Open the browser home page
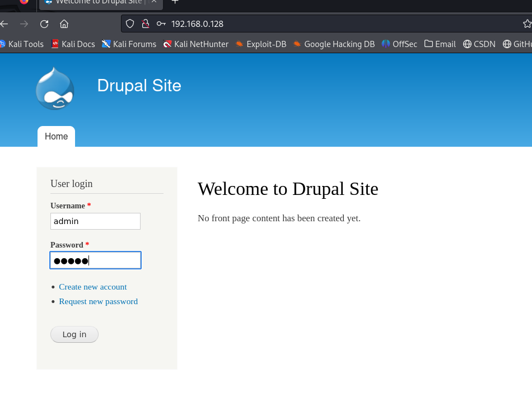The width and height of the screenshot is (532, 396). 64,24
